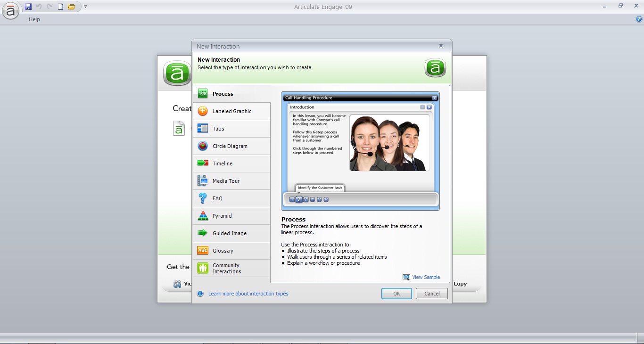Choose the Pyramid interaction icon
Screen dimensions: 644x344
pyautogui.click(x=202, y=215)
